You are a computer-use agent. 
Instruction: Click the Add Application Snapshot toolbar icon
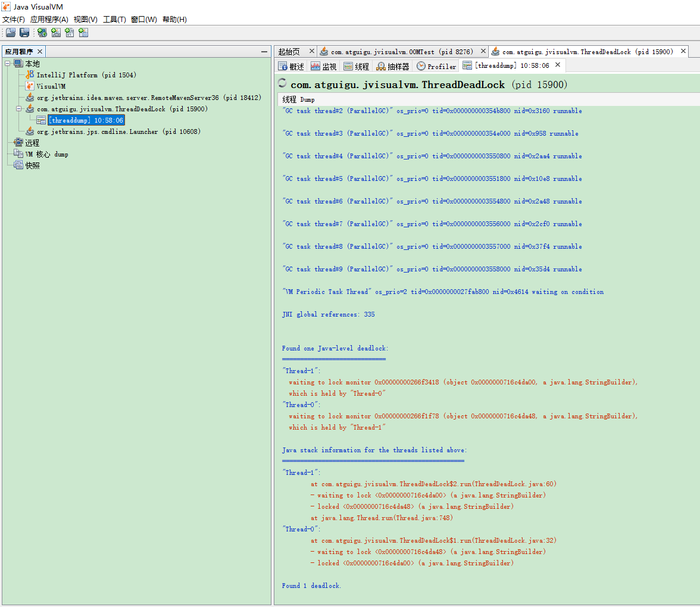(x=83, y=33)
